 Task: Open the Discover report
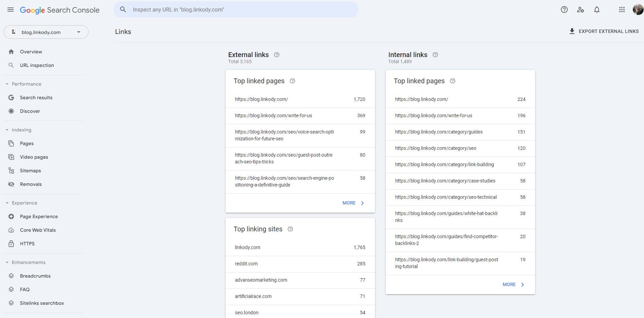pyautogui.click(x=30, y=111)
